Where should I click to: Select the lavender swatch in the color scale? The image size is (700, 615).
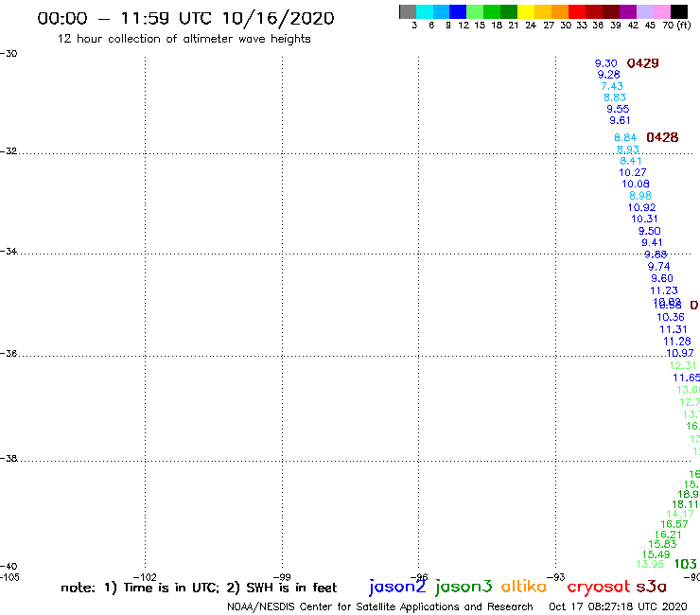click(644, 11)
